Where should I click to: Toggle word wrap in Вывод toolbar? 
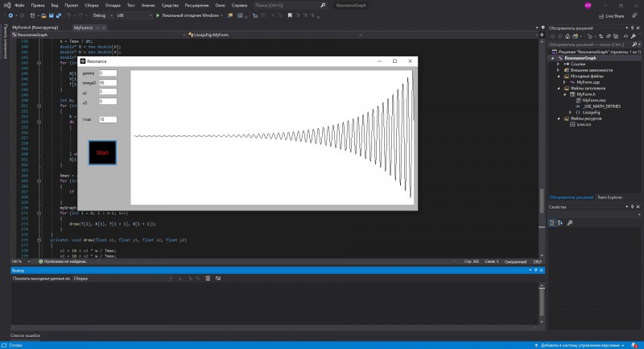[217, 278]
